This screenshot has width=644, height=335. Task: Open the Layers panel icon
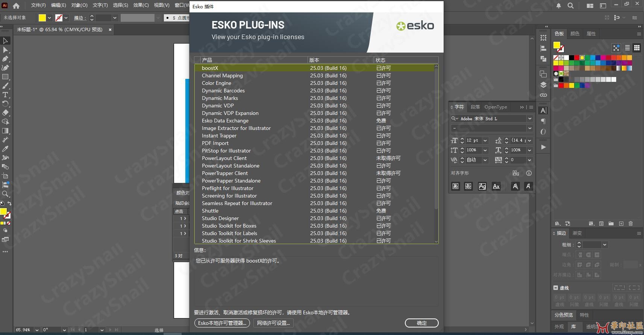[x=543, y=85]
